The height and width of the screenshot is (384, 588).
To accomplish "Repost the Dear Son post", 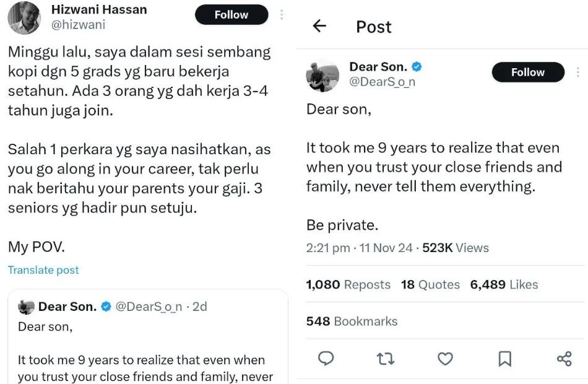I will [x=386, y=359].
